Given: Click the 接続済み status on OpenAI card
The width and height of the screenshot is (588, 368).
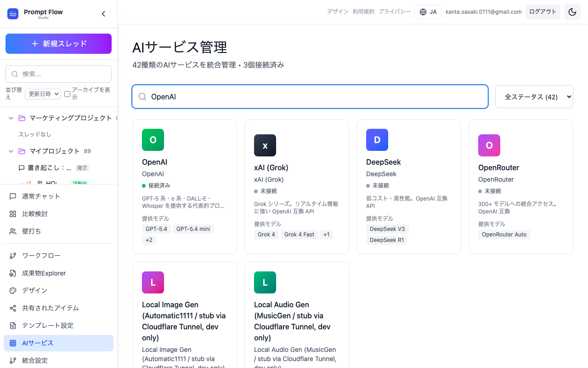Looking at the screenshot, I should [156, 185].
